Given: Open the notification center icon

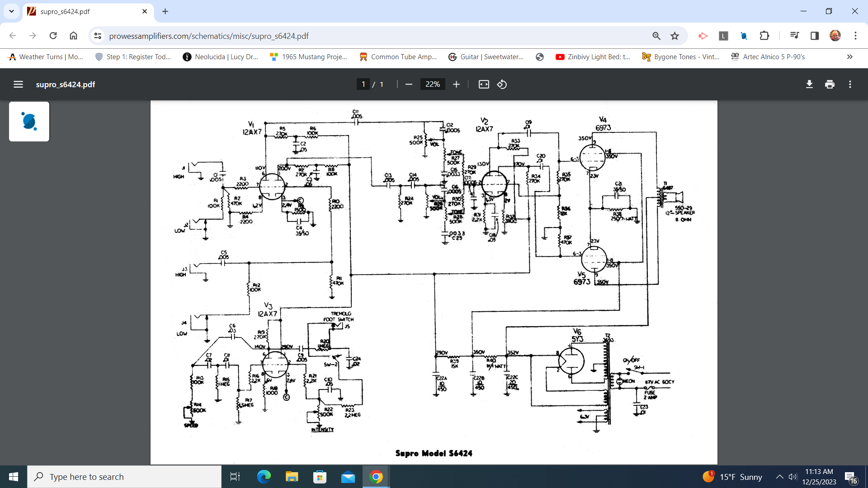Looking at the screenshot, I should click(x=851, y=477).
